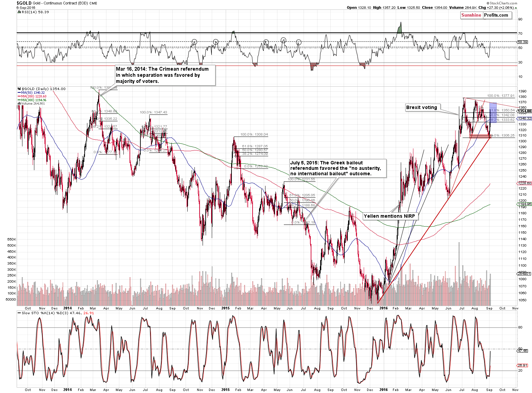Click the '50.0%: 1342.08' retracement label
The width and height of the screenshot is (532, 393).
(x=502, y=115)
